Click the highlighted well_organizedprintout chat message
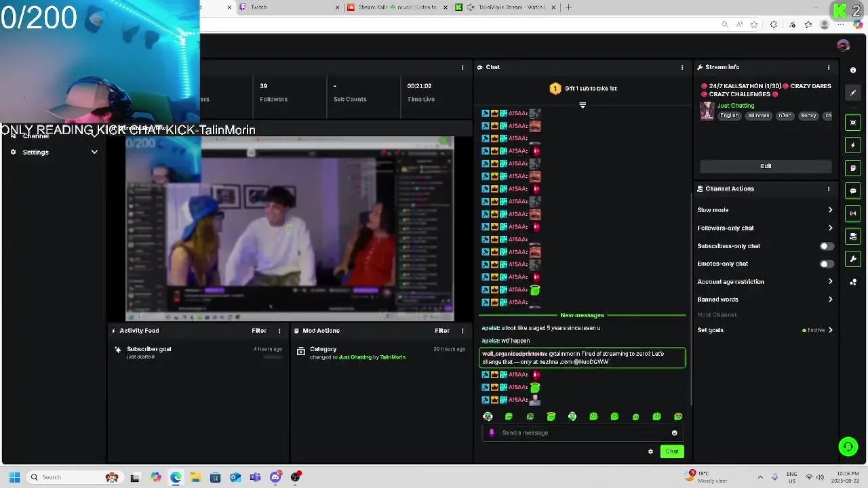The height and width of the screenshot is (488, 868). point(583,358)
